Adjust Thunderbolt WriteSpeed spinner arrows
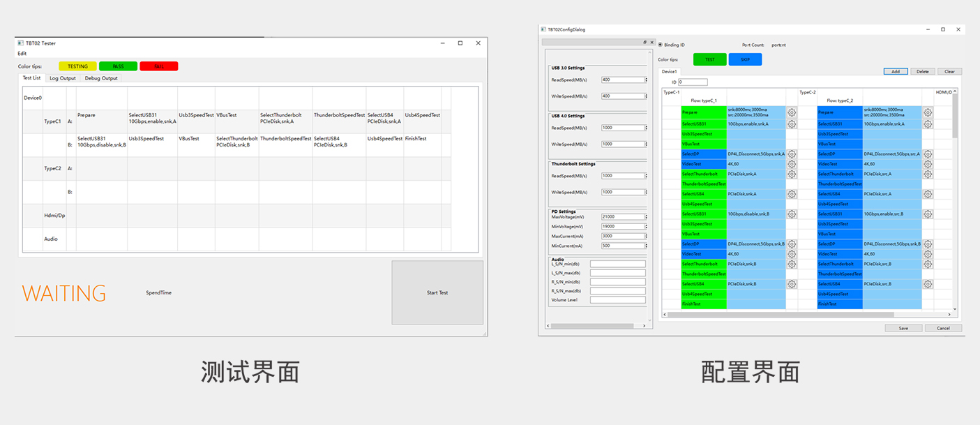This screenshot has height=425, width=980. click(x=646, y=192)
